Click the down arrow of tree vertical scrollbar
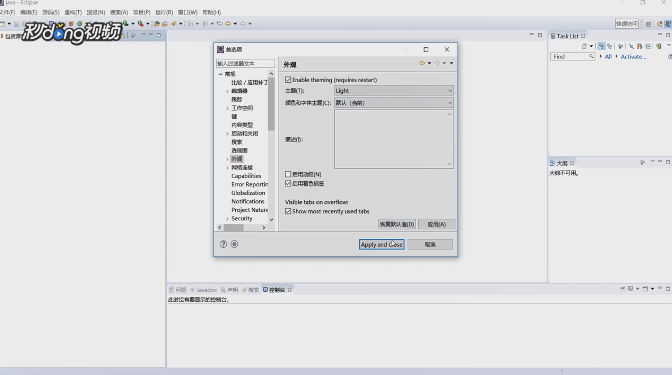Image resolution: width=672 pixels, height=375 pixels. (271, 219)
